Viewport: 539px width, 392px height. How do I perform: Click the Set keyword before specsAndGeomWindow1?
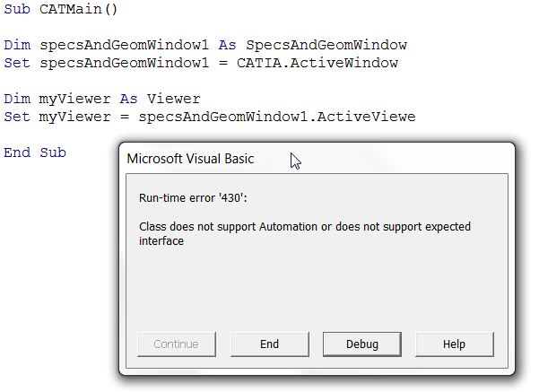tap(17, 63)
